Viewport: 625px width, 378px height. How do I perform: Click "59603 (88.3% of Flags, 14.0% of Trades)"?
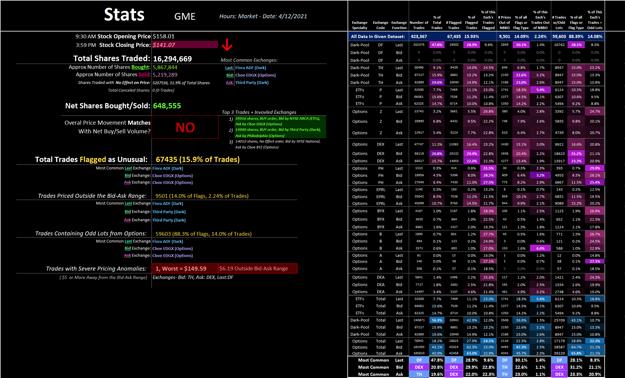(x=203, y=234)
